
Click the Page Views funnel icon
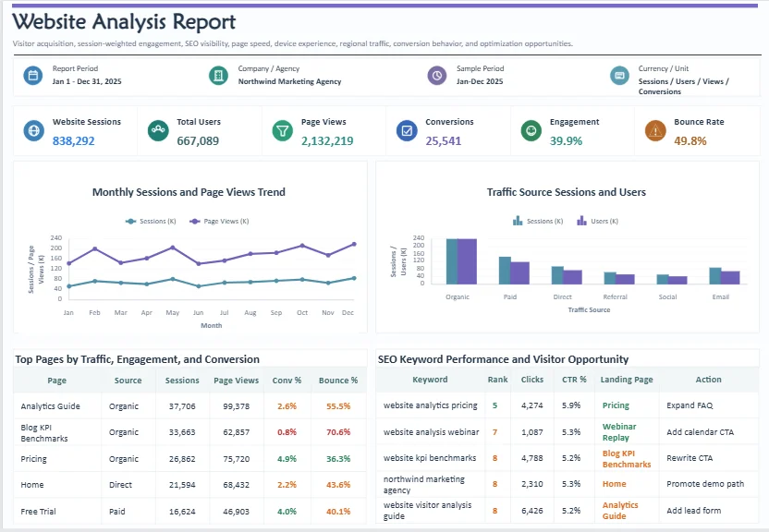(283, 131)
